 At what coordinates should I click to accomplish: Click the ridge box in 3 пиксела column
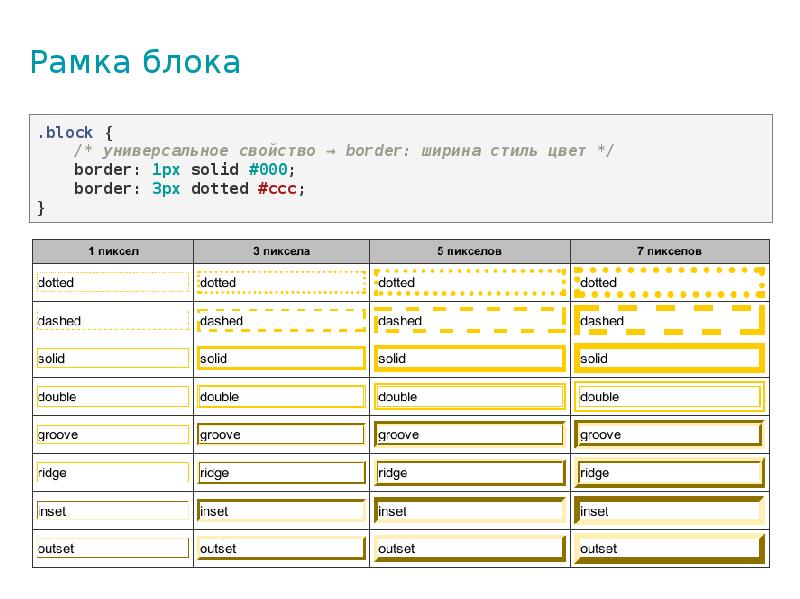(x=282, y=472)
